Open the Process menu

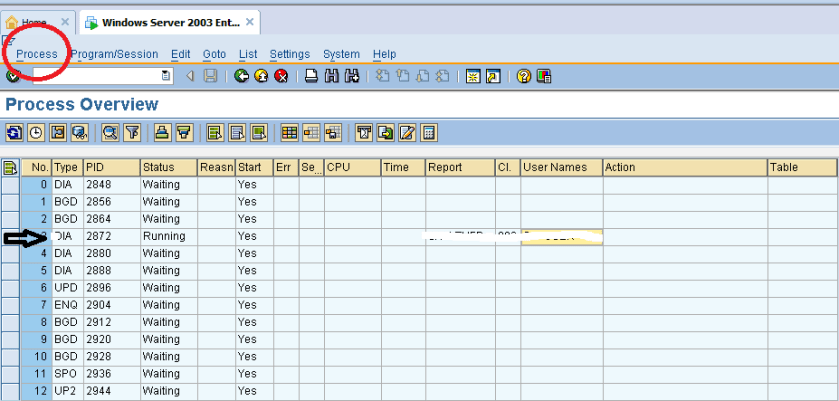tap(37, 54)
